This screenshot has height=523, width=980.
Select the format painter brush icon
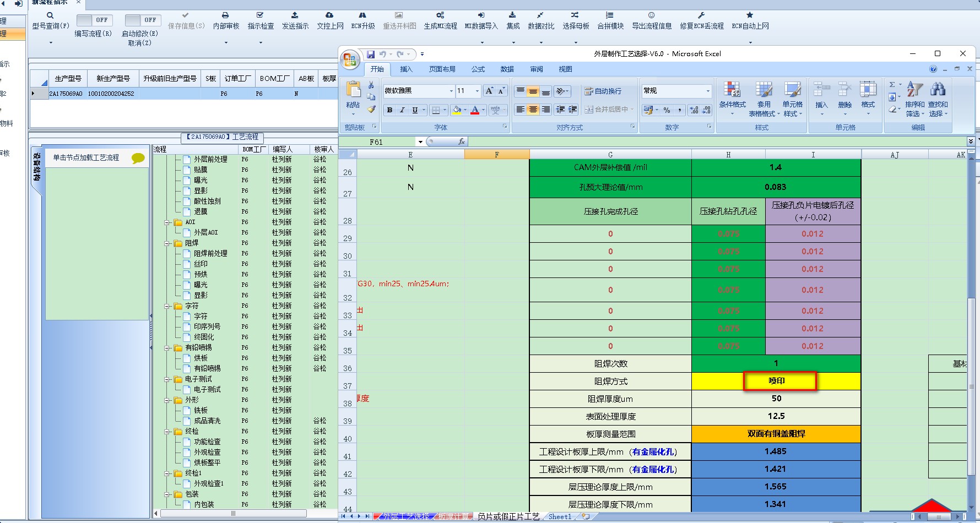(371, 109)
